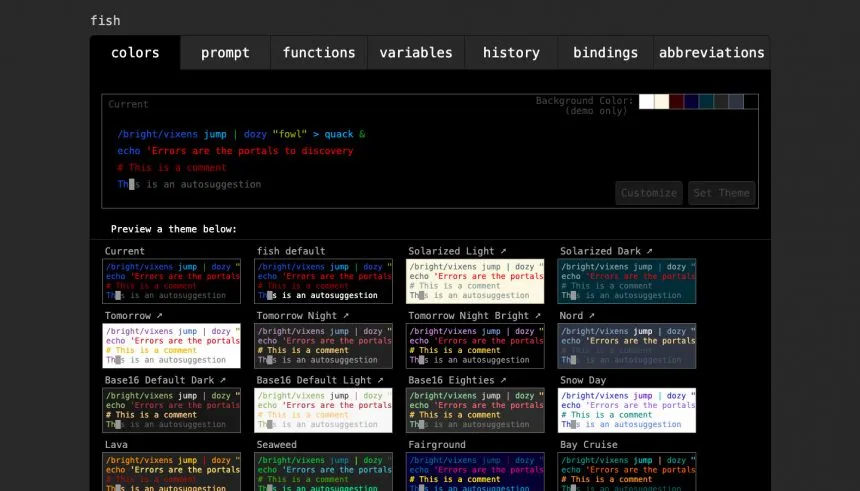This screenshot has width=860, height=491.
Task: Click the Set Theme button
Action: 722,193
